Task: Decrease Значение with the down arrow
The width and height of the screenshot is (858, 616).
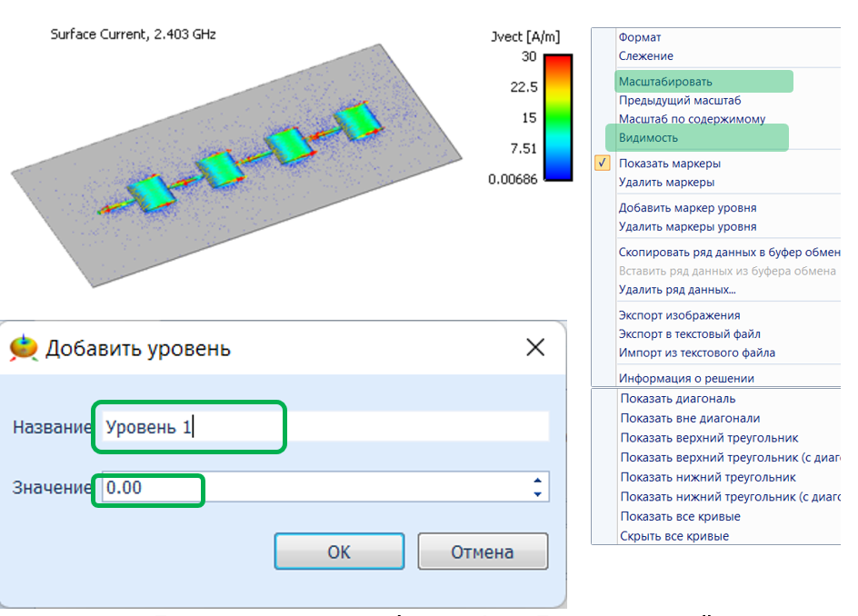Action: (538, 494)
